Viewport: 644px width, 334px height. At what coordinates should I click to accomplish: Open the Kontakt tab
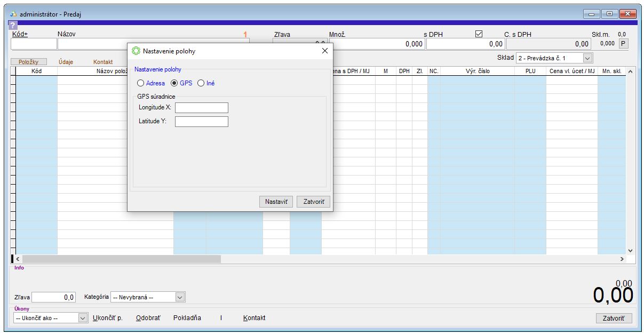(x=103, y=62)
